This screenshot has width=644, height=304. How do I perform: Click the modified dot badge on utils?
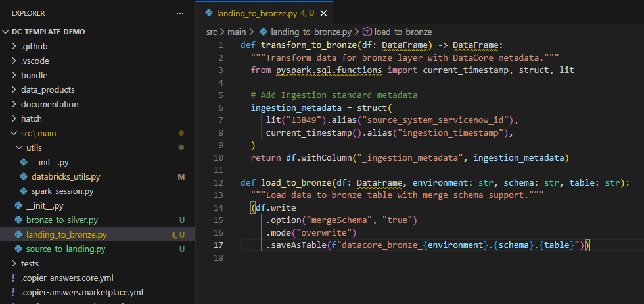[181, 147]
